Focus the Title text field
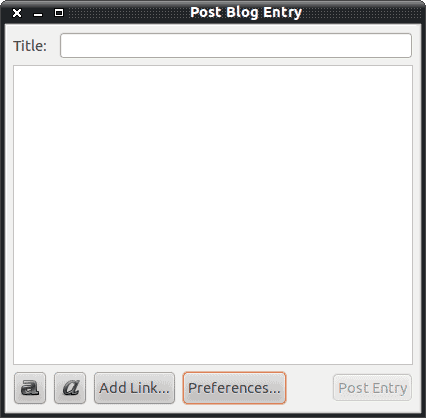Image resolution: width=426 pixels, height=418 pixels. coord(236,46)
